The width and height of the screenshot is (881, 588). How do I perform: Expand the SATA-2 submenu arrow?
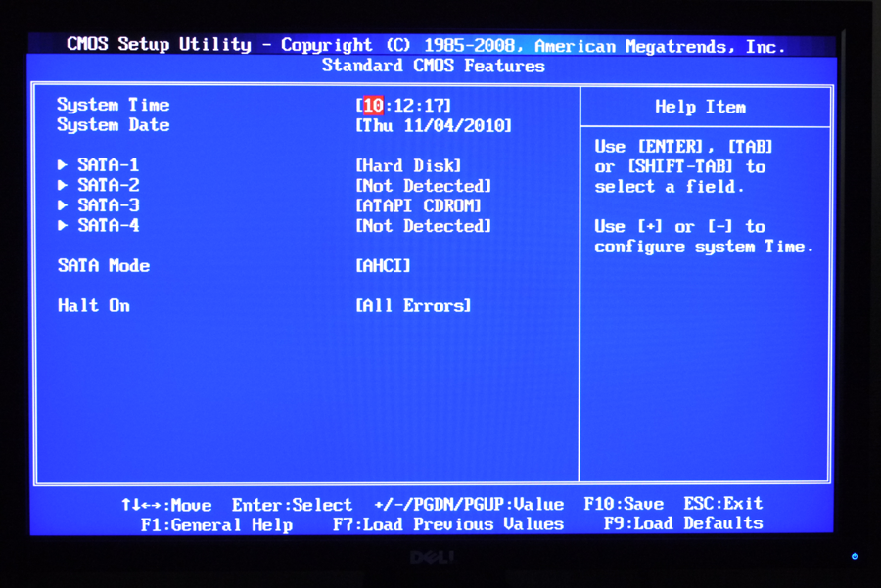coord(63,185)
